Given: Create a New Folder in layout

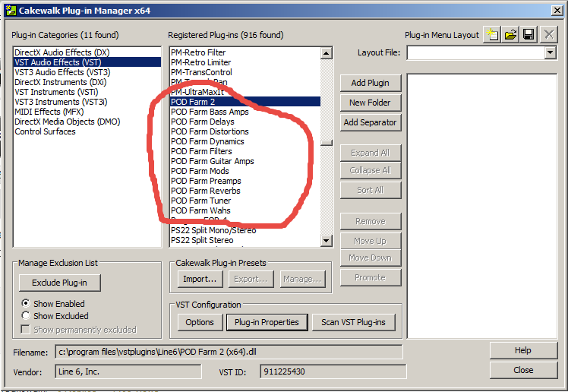Looking at the screenshot, I should [x=370, y=103].
